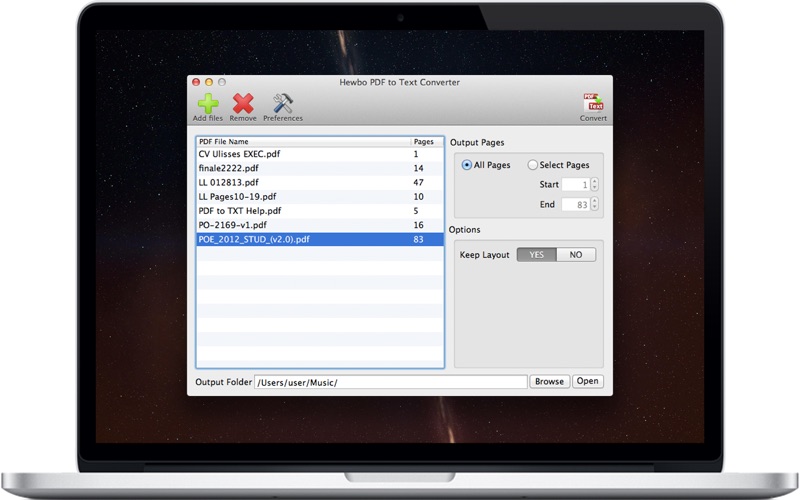Click the Start page stepper arrows
The image size is (800, 500).
[x=594, y=184]
